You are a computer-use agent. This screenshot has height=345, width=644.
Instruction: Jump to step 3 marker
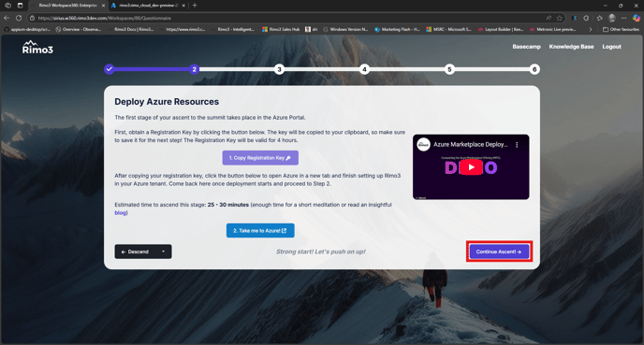tap(279, 69)
